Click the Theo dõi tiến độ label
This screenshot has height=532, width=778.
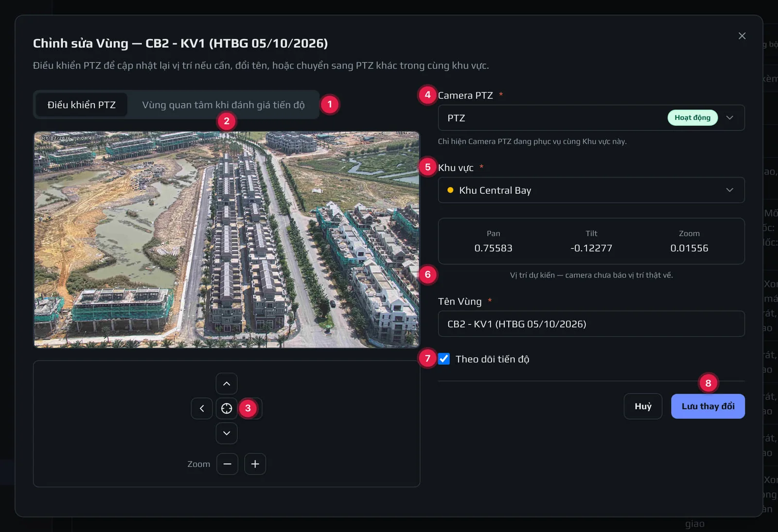click(x=492, y=359)
